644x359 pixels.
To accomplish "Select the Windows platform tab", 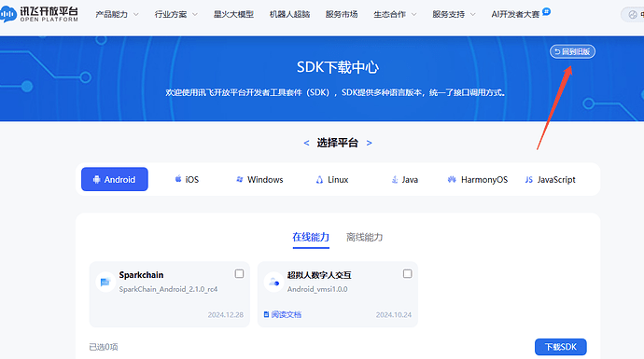I will pos(259,179).
